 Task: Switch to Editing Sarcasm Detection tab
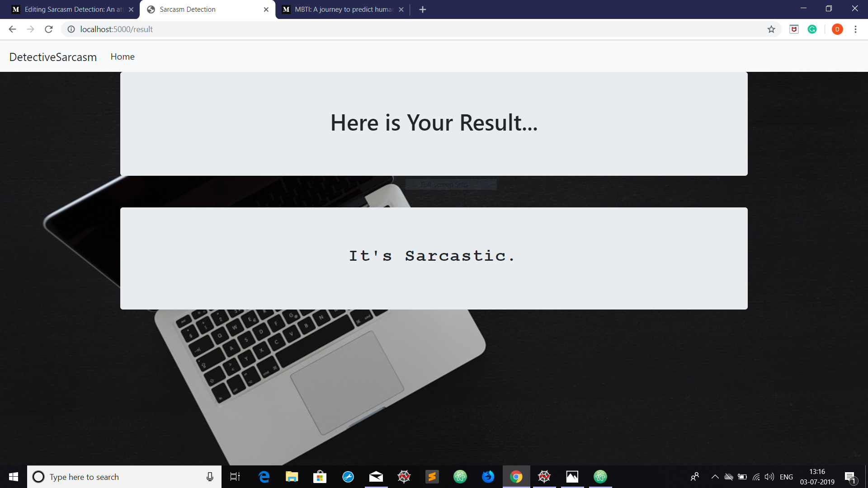tap(72, 9)
